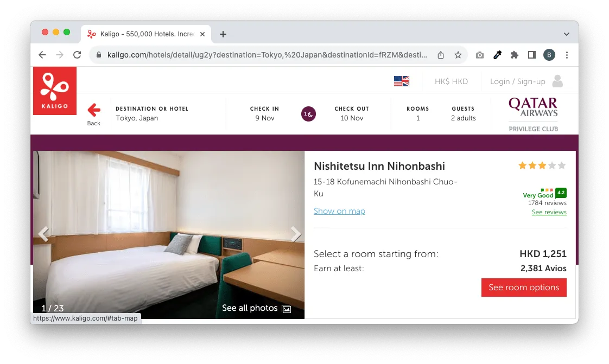Click Show on map link

(339, 211)
